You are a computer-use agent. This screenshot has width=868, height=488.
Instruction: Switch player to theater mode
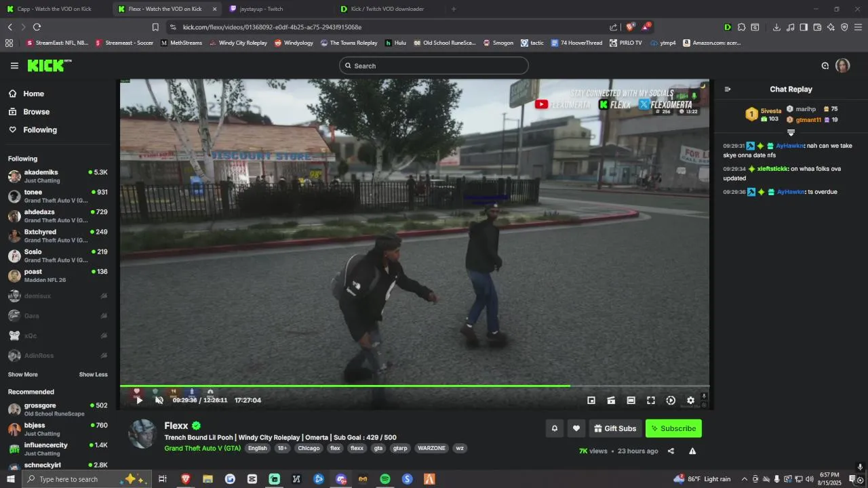click(x=631, y=401)
